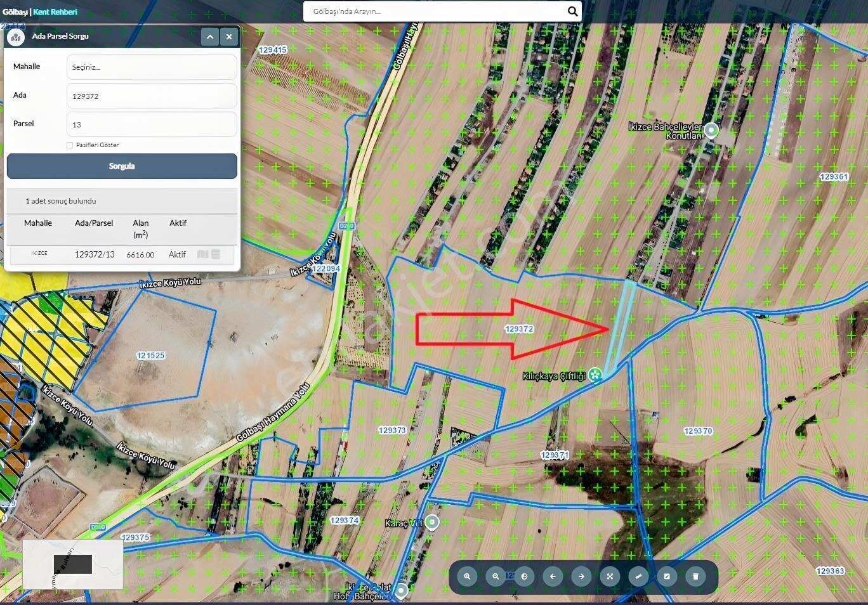This screenshot has width=868, height=605.
Task: Click the İkizce Polat Hobi Bahçeleri pin
Action: click(x=401, y=592)
